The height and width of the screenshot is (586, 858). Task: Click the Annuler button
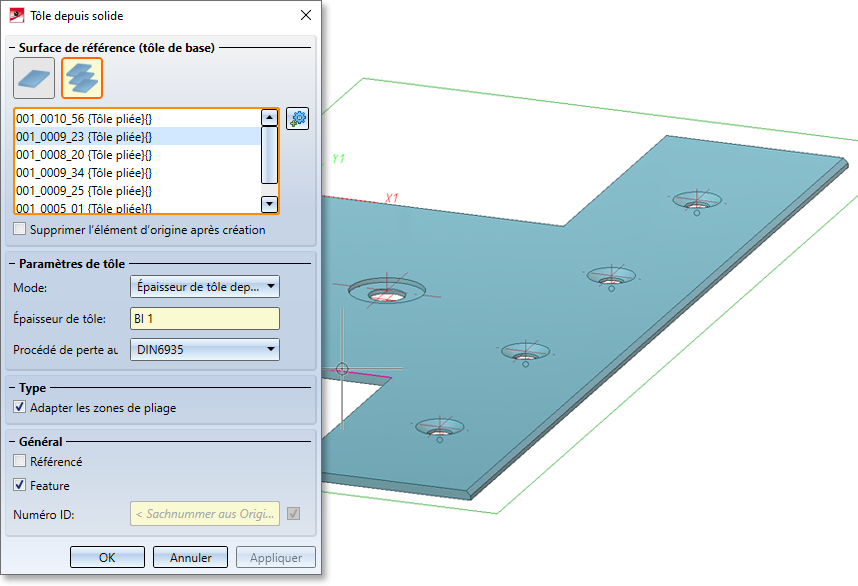(x=190, y=557)
